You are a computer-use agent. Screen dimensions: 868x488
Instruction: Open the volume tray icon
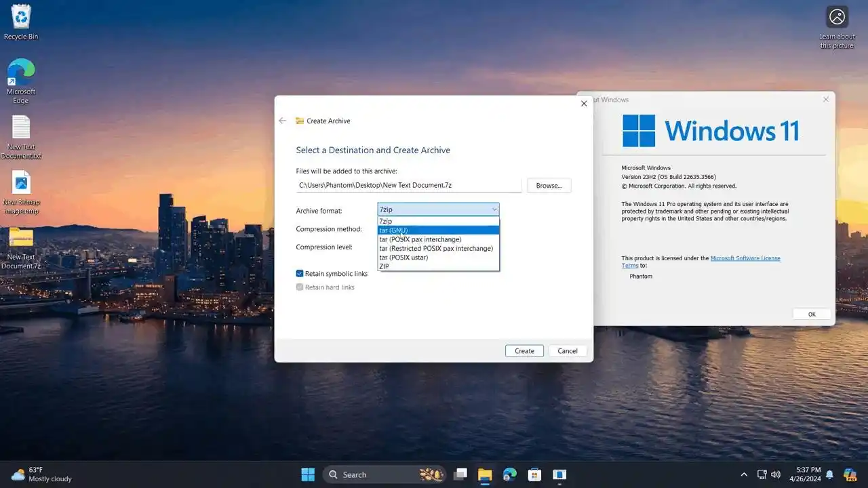tap(776, 474)
